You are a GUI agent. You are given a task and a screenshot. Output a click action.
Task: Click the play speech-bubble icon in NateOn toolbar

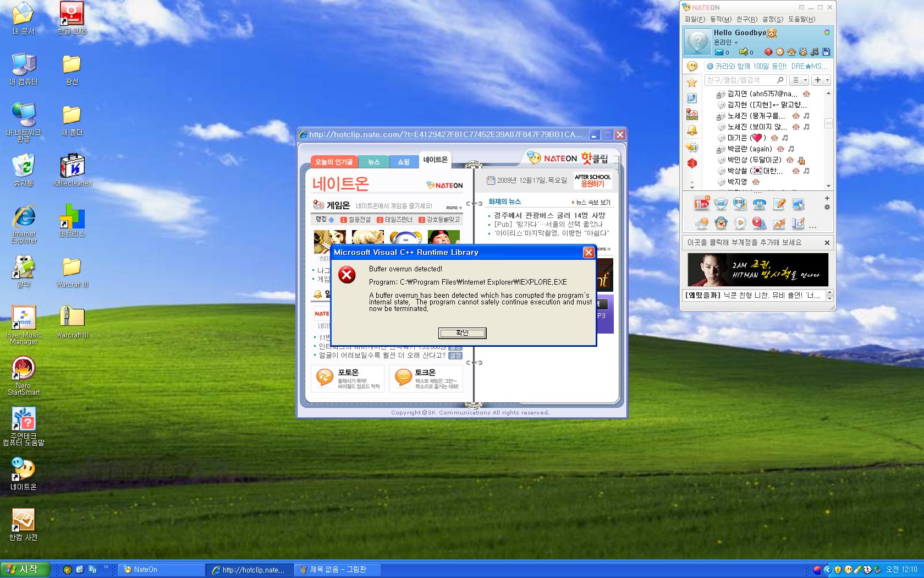pyautogui.click(x=740, y=223)
